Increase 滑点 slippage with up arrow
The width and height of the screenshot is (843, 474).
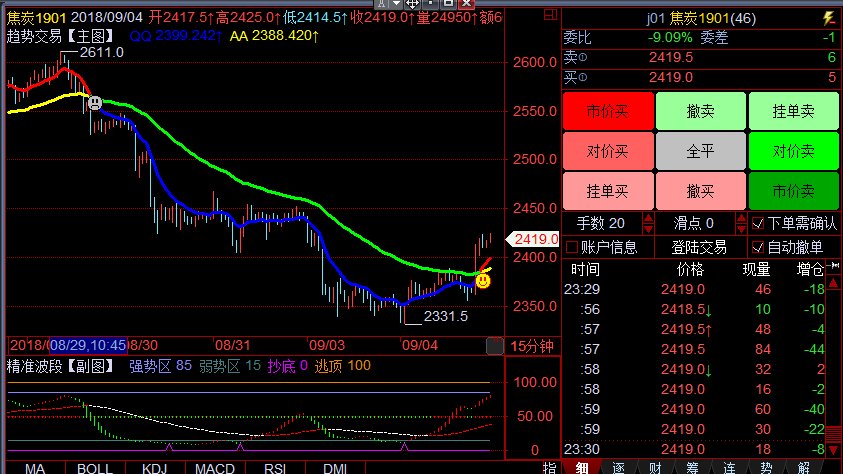point(741,218)
